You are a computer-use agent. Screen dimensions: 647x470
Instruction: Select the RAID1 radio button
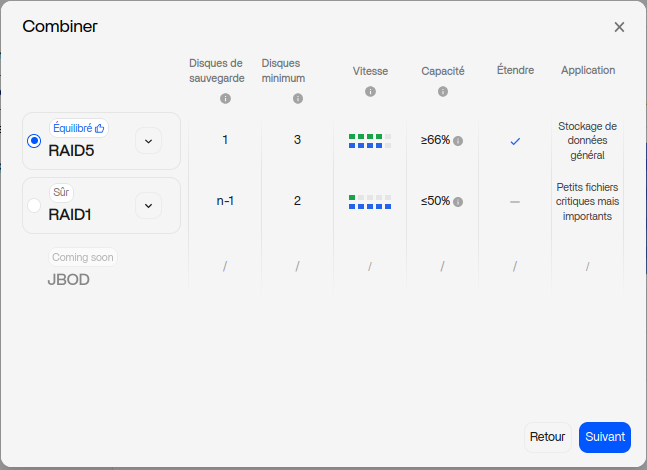[34, 205]
